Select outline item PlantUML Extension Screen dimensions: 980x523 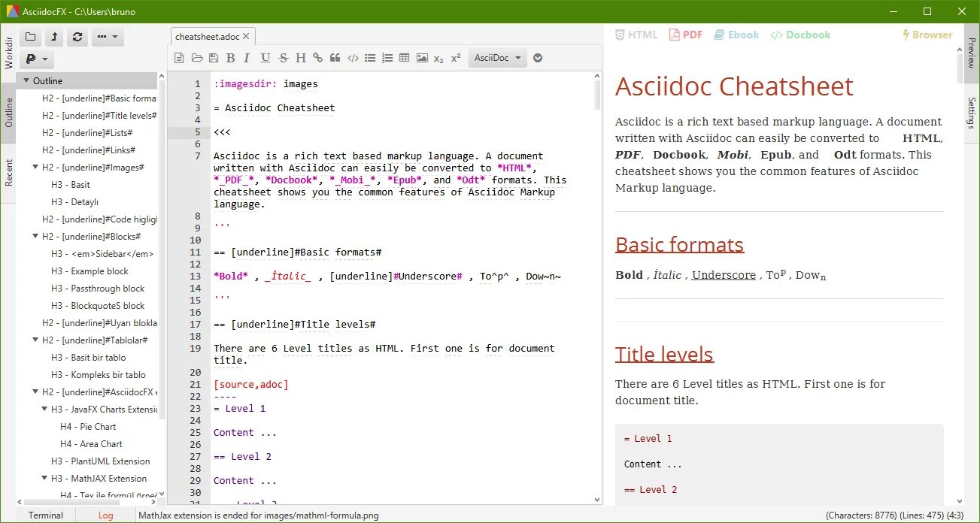coord(101,461)
